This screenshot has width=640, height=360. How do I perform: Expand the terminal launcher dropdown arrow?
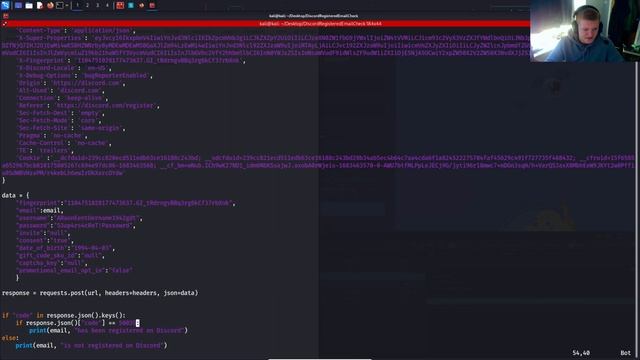(67, 5)
